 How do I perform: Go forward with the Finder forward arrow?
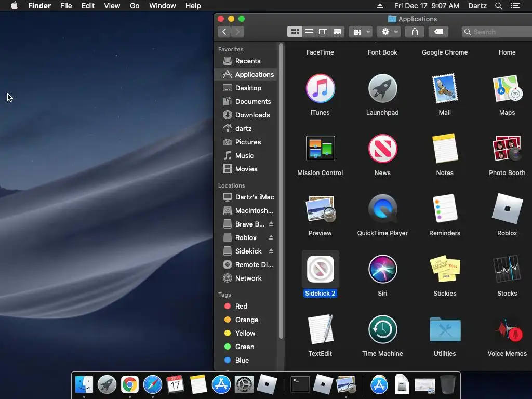pyautogui.click(x=237, y=32)
